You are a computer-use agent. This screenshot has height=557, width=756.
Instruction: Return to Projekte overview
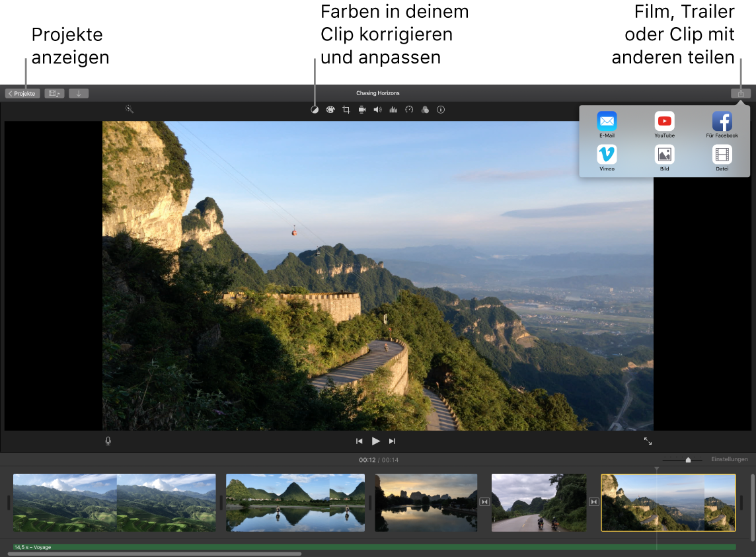[22, 93]
